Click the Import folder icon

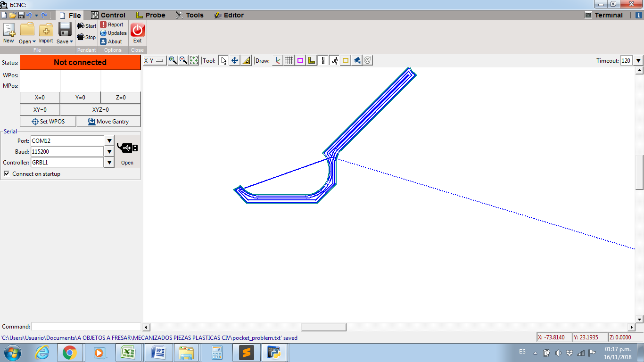coord(46,33)
